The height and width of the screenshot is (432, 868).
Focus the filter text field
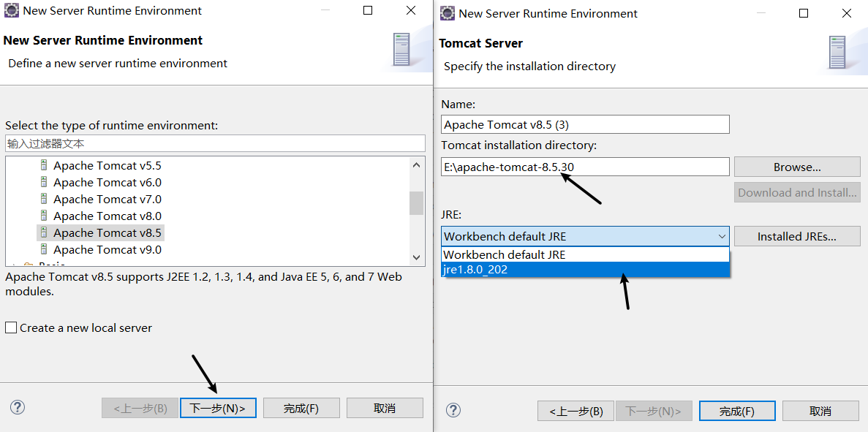point(215,143)
